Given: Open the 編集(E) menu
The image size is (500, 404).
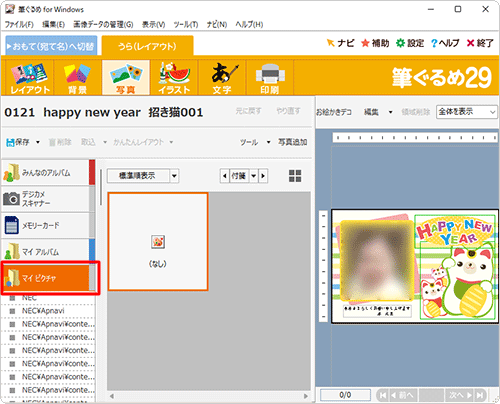Looking at the screenshot, I should pos(53,24).
